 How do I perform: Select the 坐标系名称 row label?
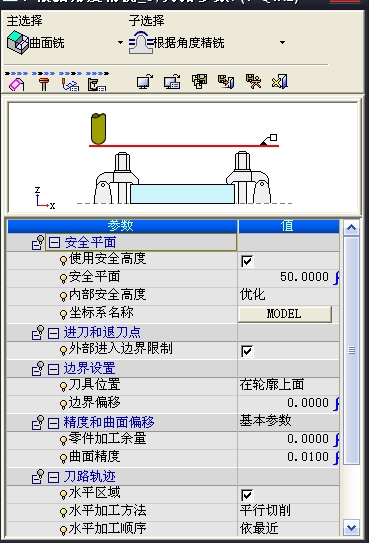101,313
